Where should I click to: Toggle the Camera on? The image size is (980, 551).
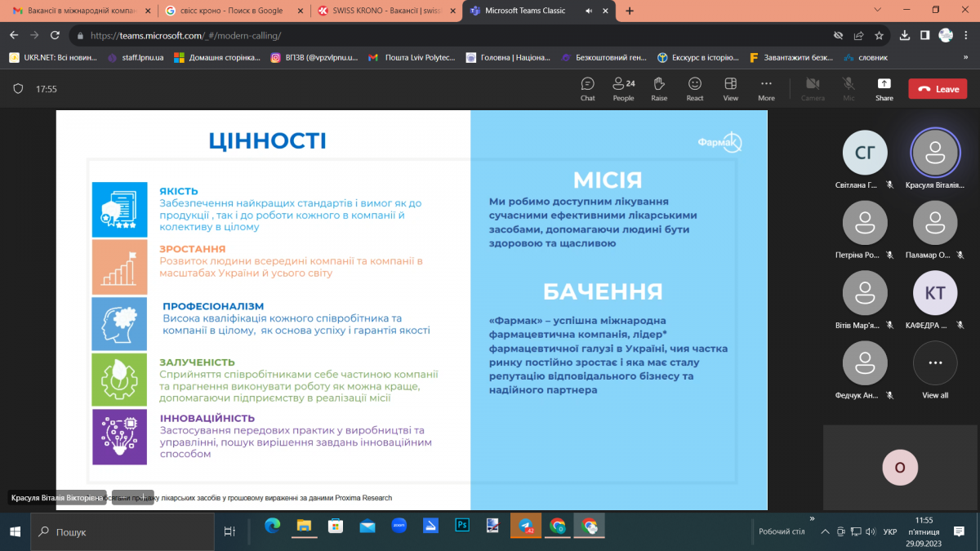click(813, 88)
